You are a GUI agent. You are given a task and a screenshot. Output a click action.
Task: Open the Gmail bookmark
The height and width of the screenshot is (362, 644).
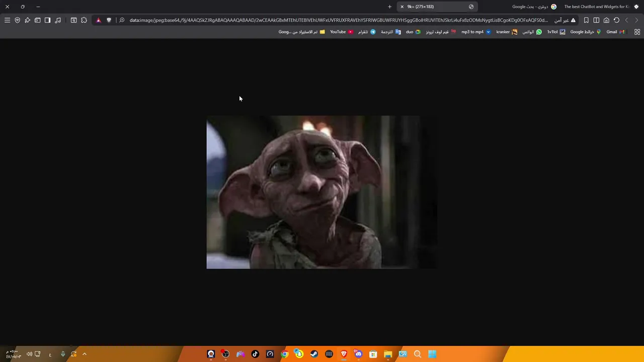pos(615,32)
